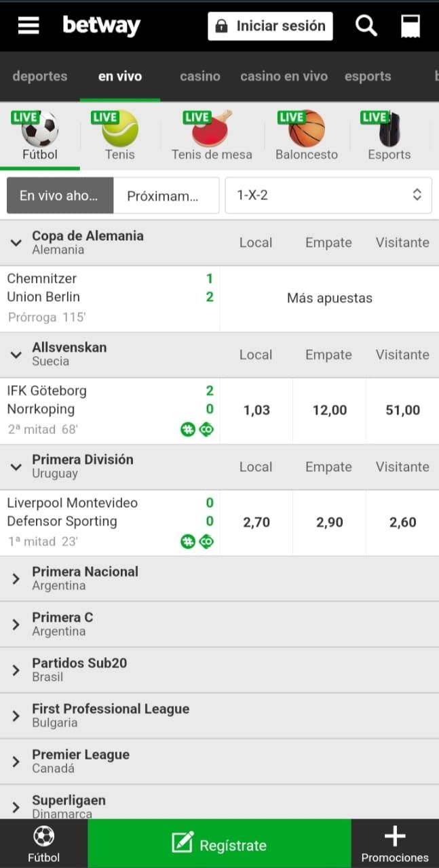439x868 pixels.
Task: Collapse the Copa de Alemania section
Action: coord(16,242)
